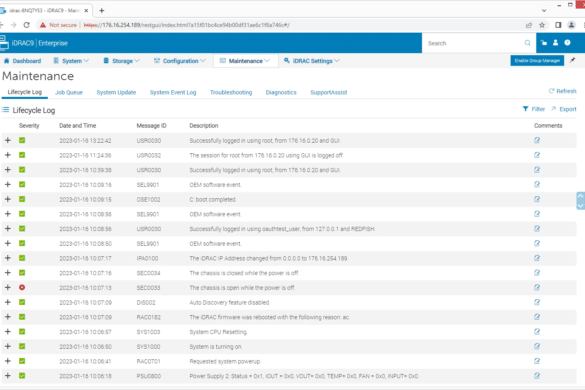Image resolution: width=585 pixels, height=390 pixels.
Task: Click message ID SYS1003
Action: pos(148,332)
